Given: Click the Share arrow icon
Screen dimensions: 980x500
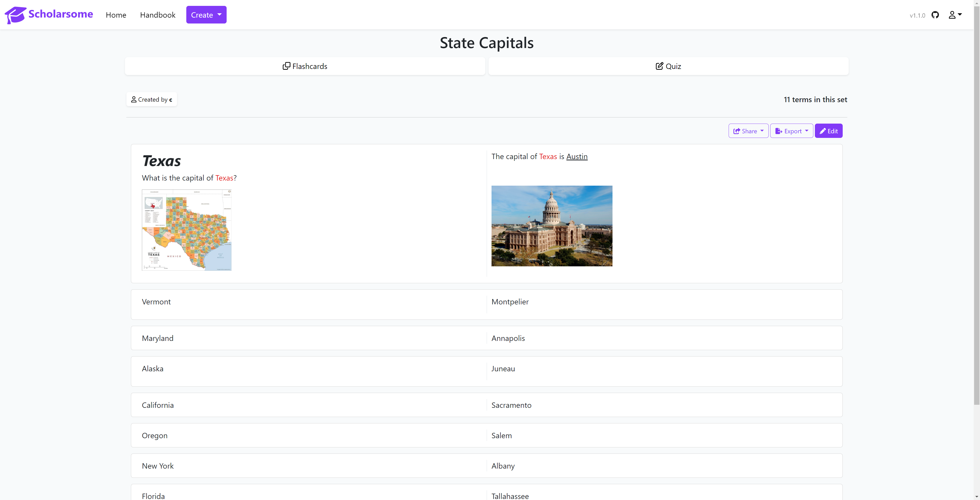Looking at the screenshot, I should tap(737, 131).
